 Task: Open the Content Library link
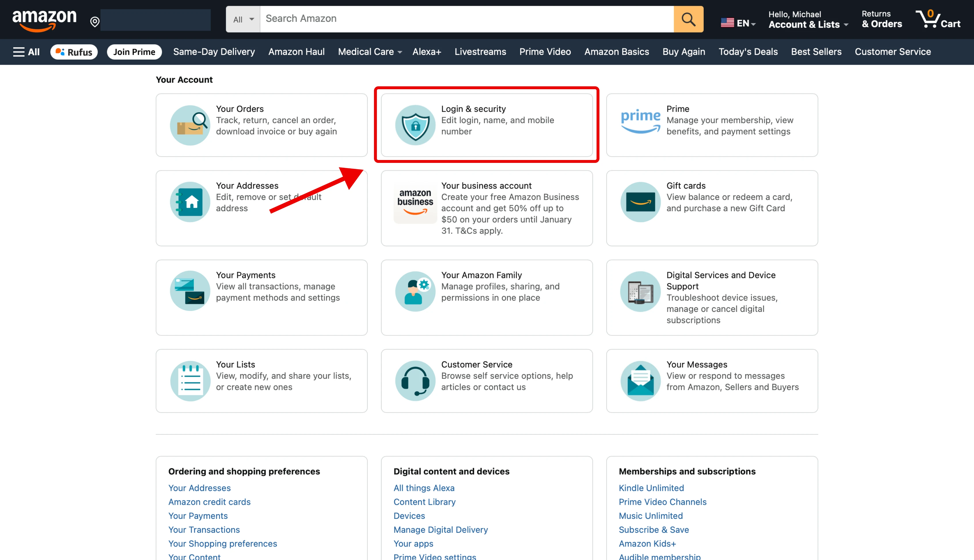click(x=424, y=502)
